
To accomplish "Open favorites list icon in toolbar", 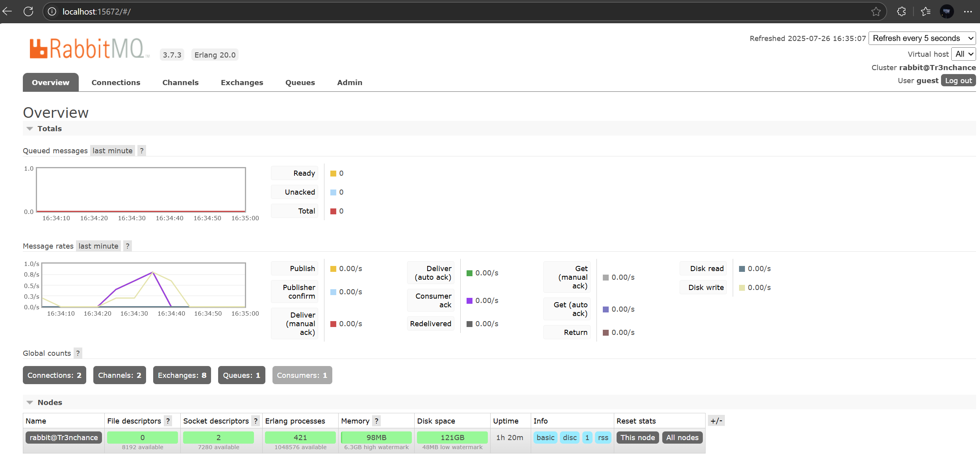I will [926, 12].
